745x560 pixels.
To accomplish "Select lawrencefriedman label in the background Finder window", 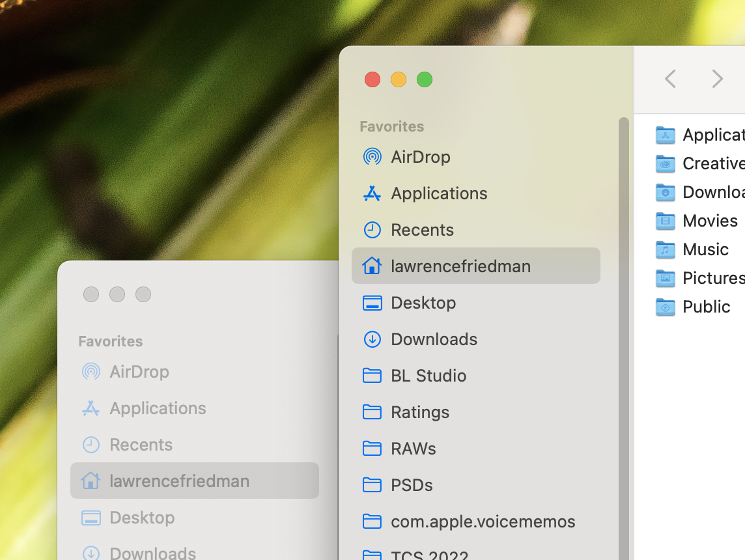I will click(180, 481).
